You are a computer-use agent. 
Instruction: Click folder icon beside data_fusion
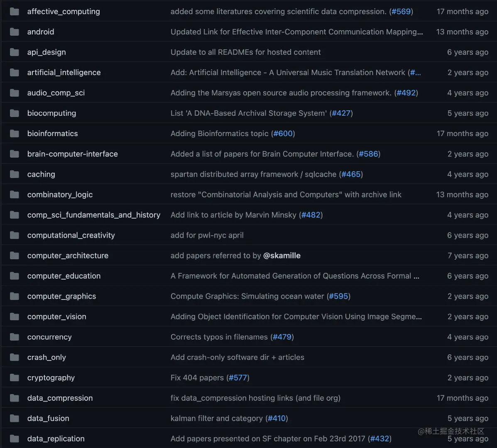14,418
